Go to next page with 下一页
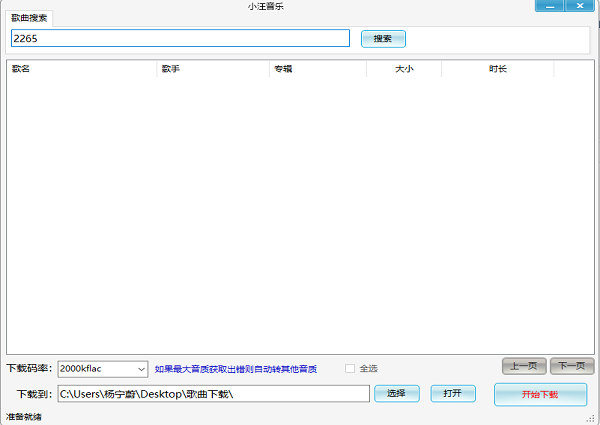Screen dimensions: 600x425 pyautogui.click(x=572, y=366)
